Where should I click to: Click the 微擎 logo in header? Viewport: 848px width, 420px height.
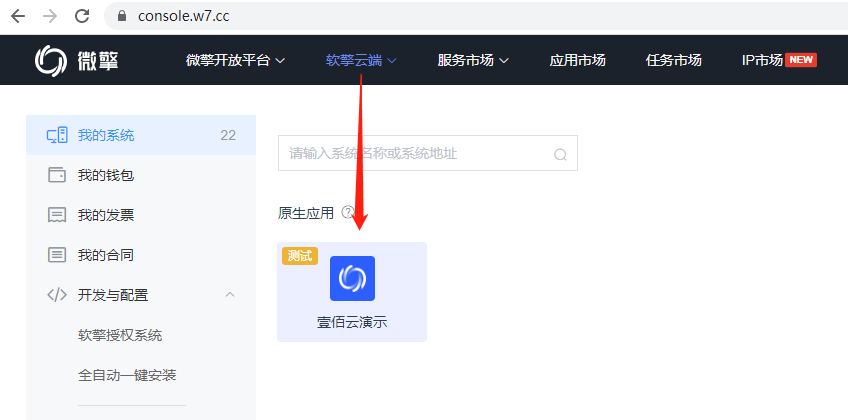point(76,61)
